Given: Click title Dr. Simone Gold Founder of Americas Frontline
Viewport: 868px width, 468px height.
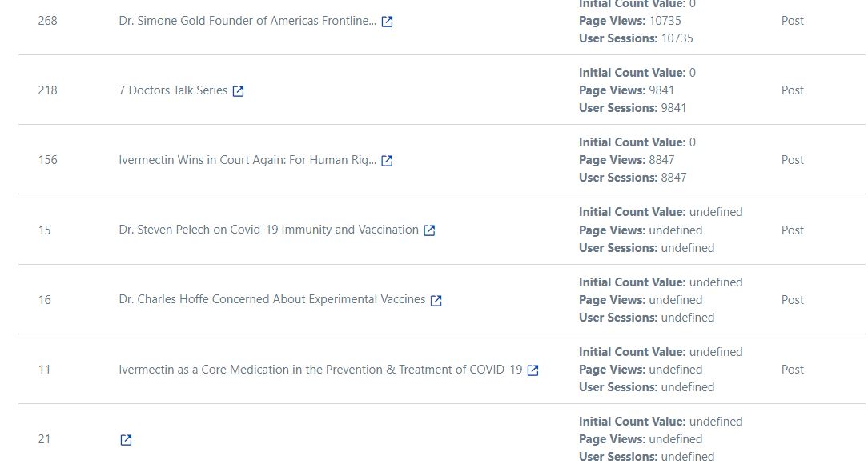Looking at the screenshot, I should click(247, 21).
